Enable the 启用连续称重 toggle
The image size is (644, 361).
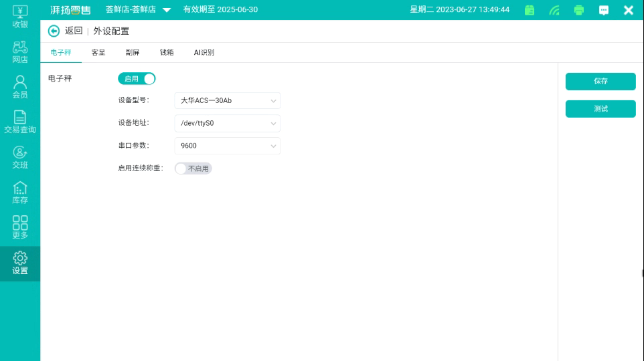193,168
